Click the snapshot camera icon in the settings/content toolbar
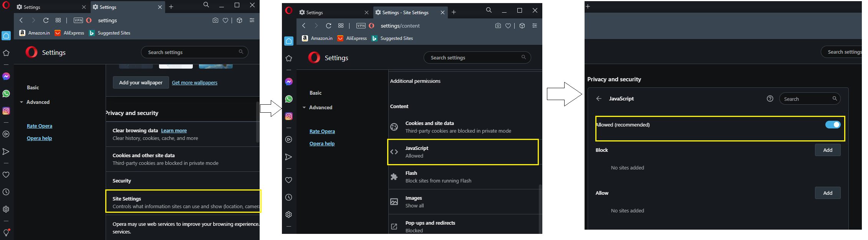The image size is (868, 240). (498, 26)
